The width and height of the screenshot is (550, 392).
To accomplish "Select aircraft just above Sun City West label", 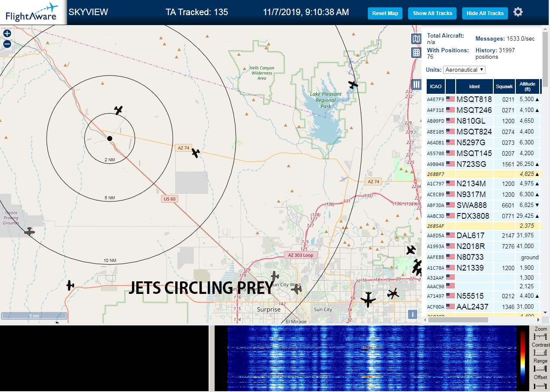I will (275, 275).
